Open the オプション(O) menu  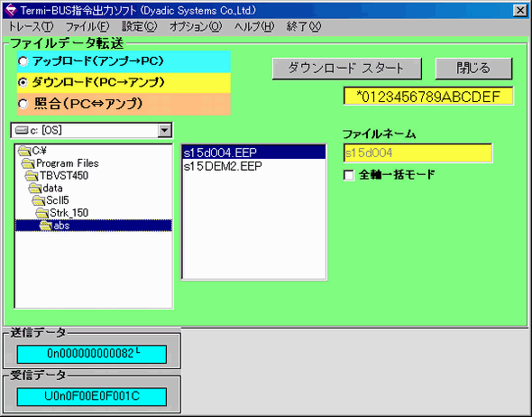click(x=196, y=26)
